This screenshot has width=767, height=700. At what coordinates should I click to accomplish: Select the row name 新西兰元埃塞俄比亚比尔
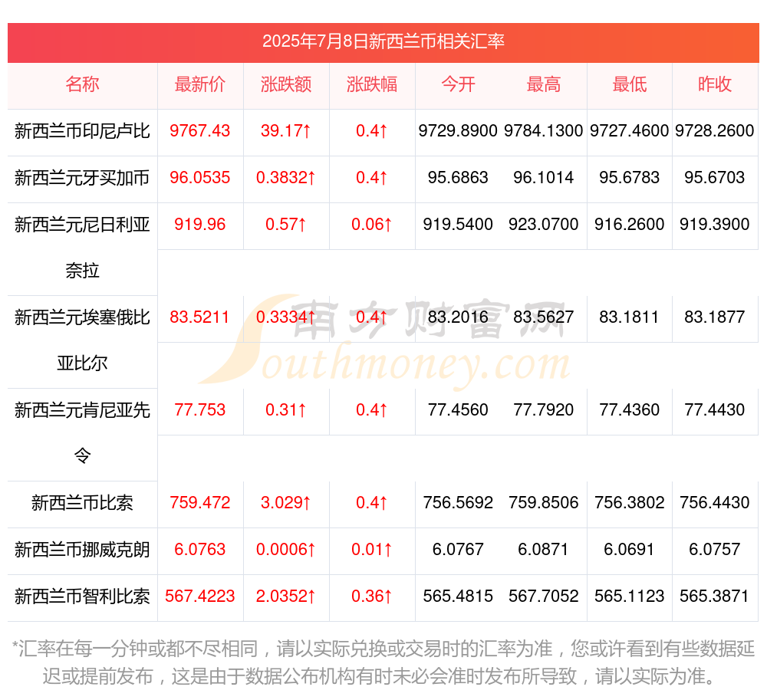tap(82, 340)
